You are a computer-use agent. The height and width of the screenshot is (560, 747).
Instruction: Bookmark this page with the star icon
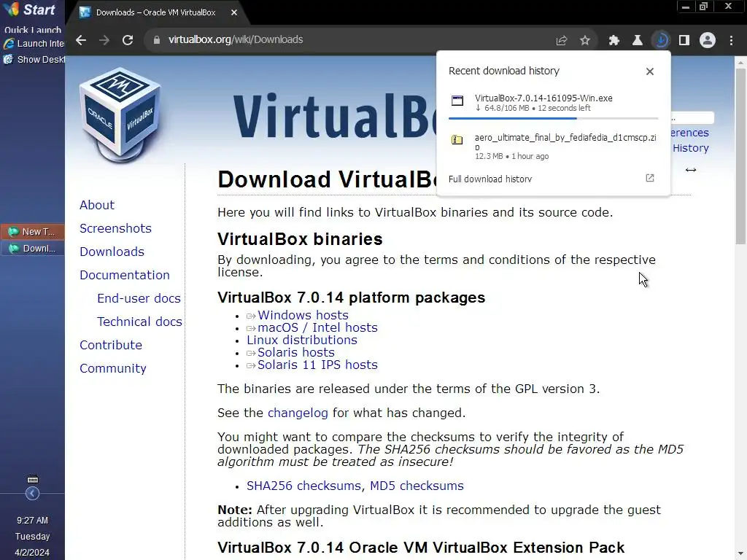[585, 41]
